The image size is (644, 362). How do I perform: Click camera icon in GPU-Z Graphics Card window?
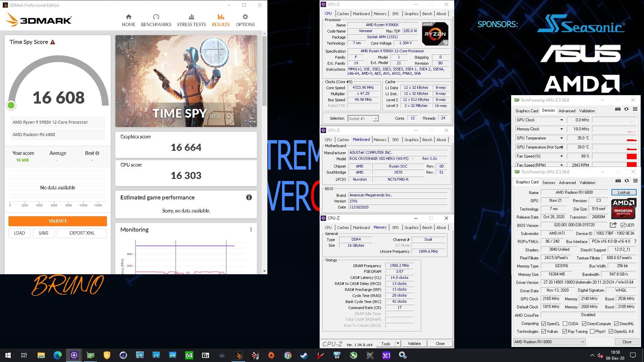click(x=618, y=181)
